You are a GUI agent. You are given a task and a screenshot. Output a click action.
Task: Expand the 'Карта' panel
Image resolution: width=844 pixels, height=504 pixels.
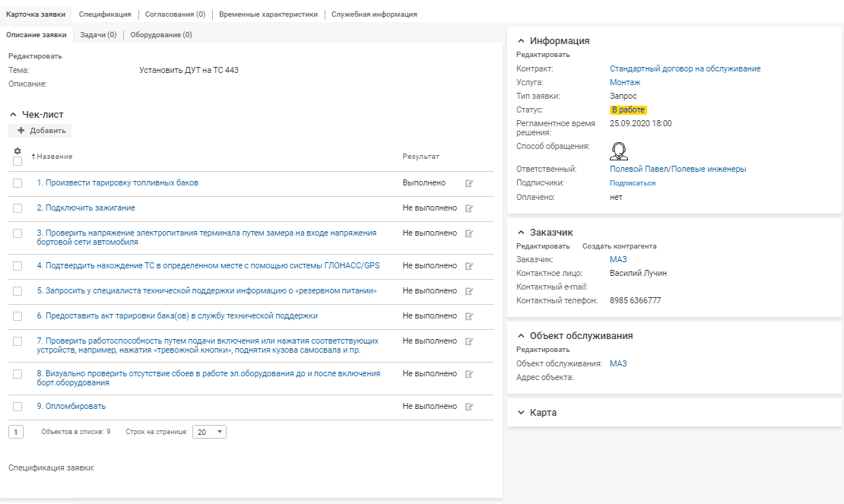coord(521,413)
